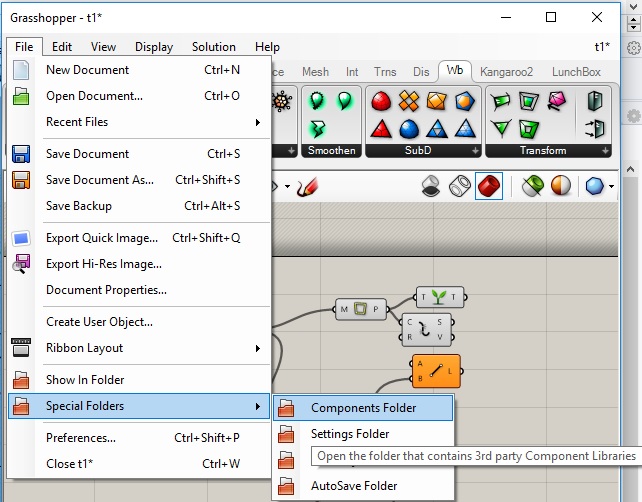Open the Display menu
Viewport: 642px width, 502px height.
154,47
